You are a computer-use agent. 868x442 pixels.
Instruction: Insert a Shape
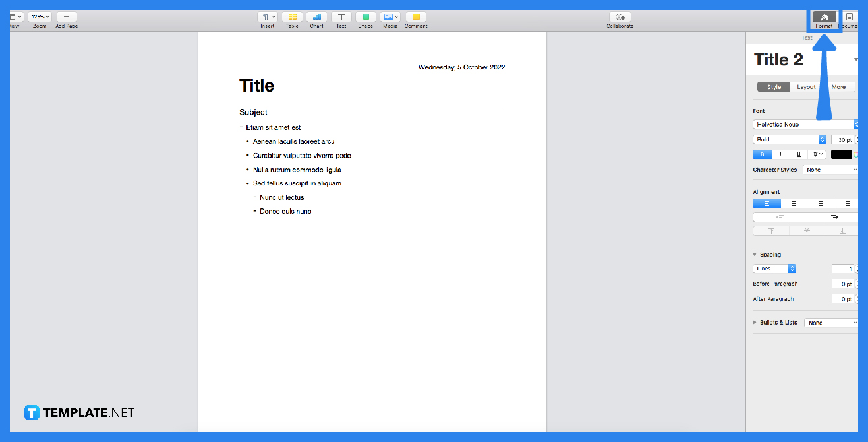(x=366, y=18)
